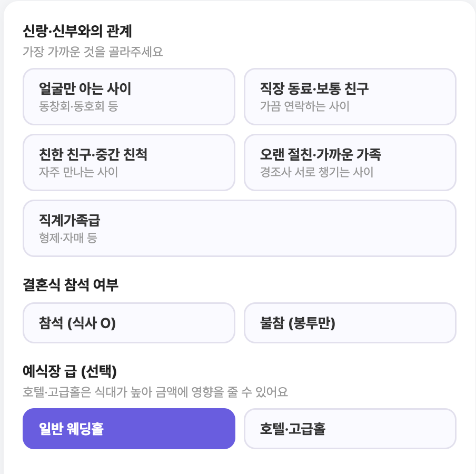This screenshot has width=476, height=474.
Task: Click the 예식장 급 (선택) heading
Action: (x=70, y=371)
